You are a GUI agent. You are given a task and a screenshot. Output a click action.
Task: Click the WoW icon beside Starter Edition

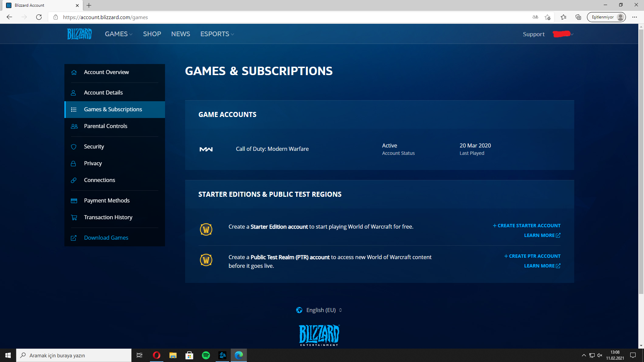point(206,230)
